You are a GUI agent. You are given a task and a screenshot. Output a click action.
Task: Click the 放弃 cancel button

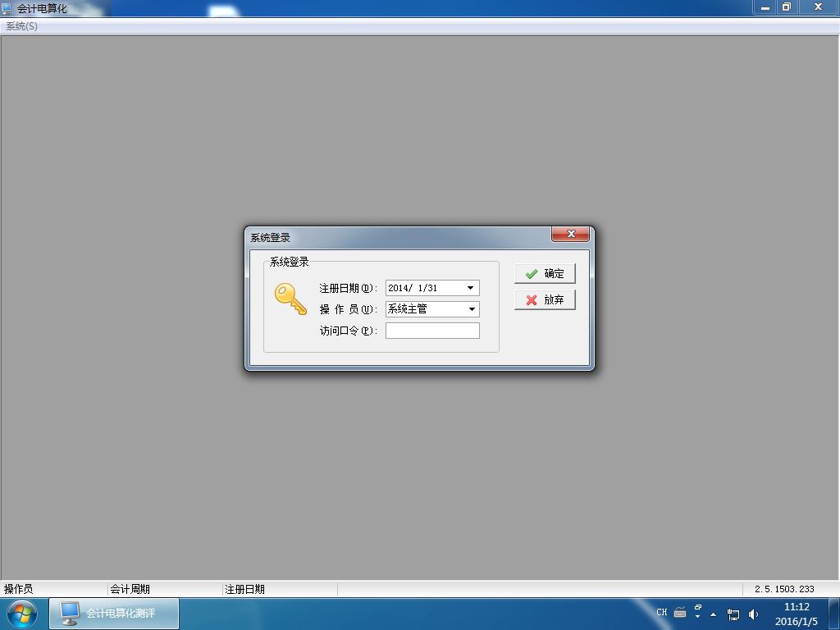[x=545, y=299]
